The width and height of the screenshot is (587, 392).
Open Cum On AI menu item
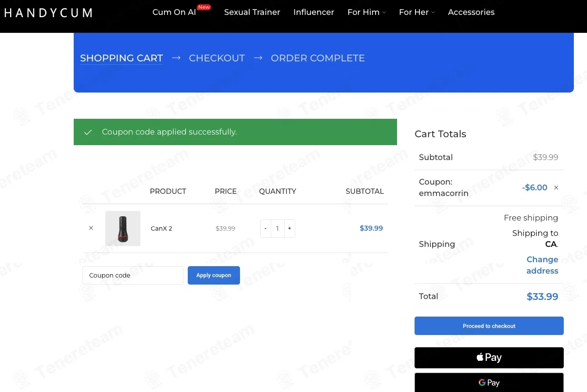[x=174, y=12]
